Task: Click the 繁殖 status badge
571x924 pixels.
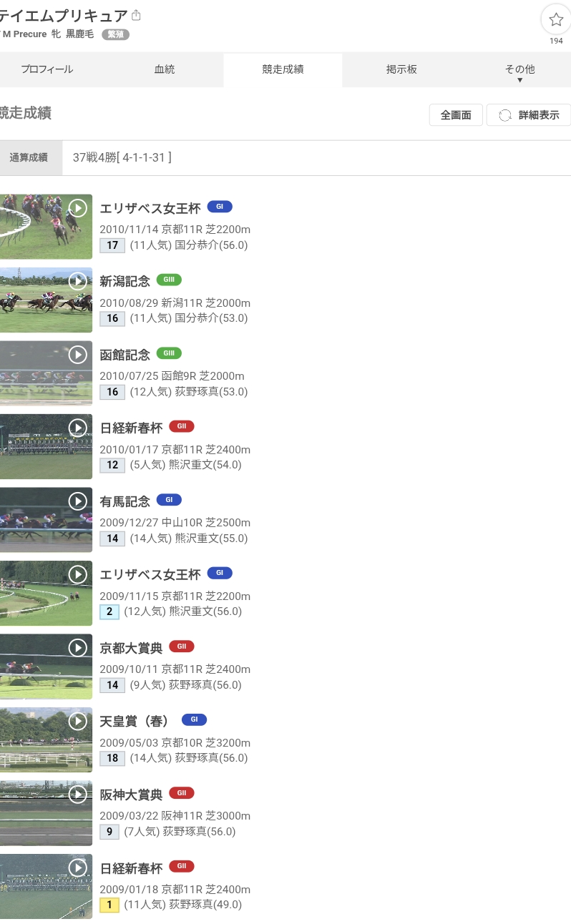Action: pyautogui.click(x=115, y=34)
